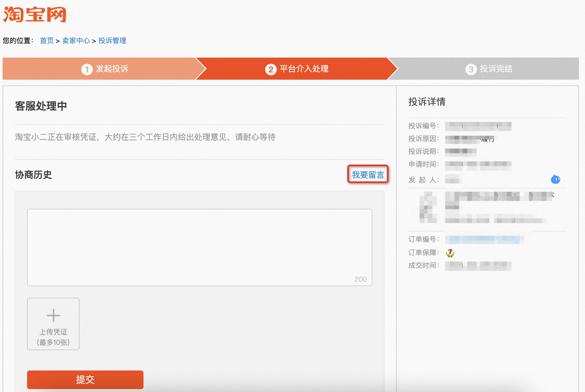The height and width of the screenshot is (392, 585).
Task: Click 成交时间 label
Action: click(x=423, y=266)
